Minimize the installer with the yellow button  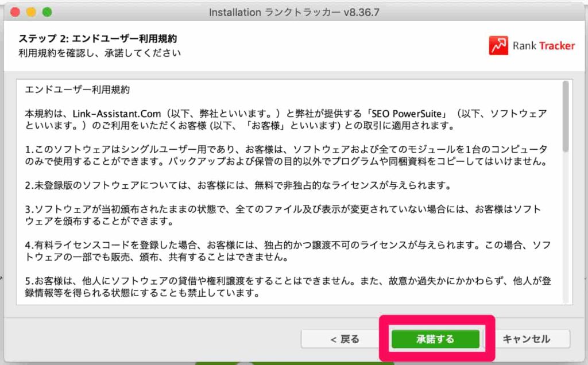(31, 12)
